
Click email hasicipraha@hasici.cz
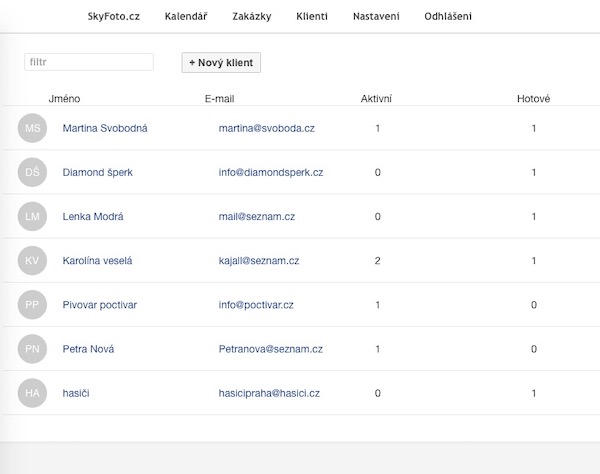pos(269,393)
